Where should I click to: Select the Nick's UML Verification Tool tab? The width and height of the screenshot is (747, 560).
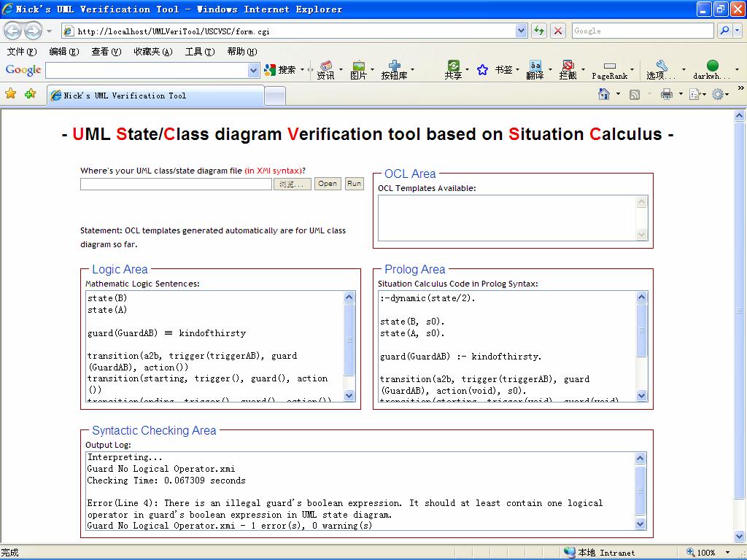pyautogui.click(x=156, y=96)
